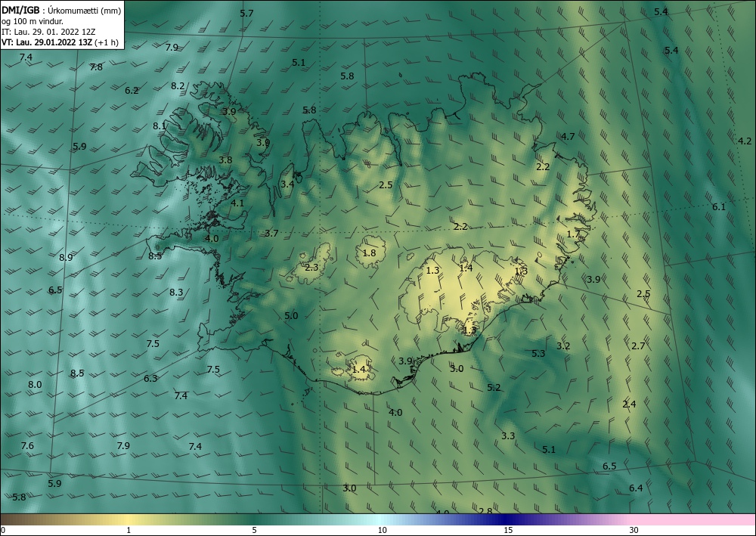Click the 8.5 value at Snæfellsnes tip

tap(155, 256)
